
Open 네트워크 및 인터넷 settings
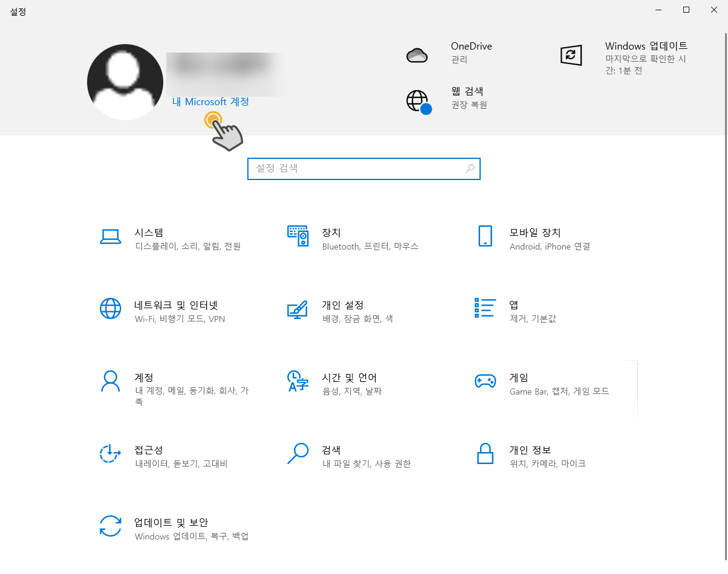click(x=176, y=305)
